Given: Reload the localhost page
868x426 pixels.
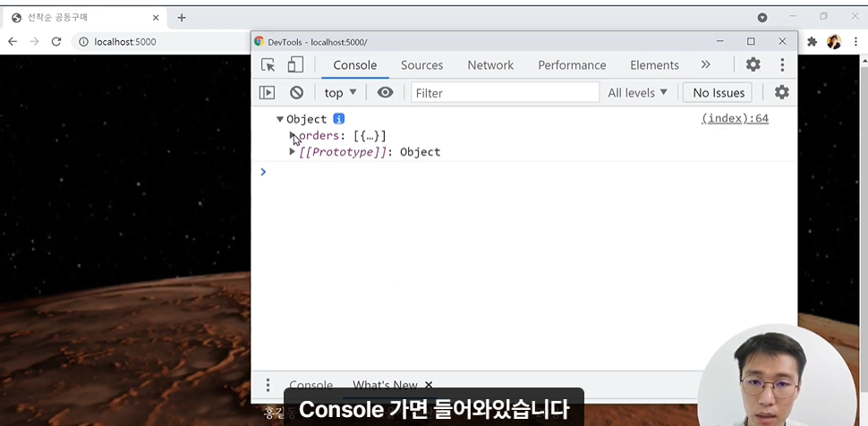Looking at the screenshot, I should [55, 41].
